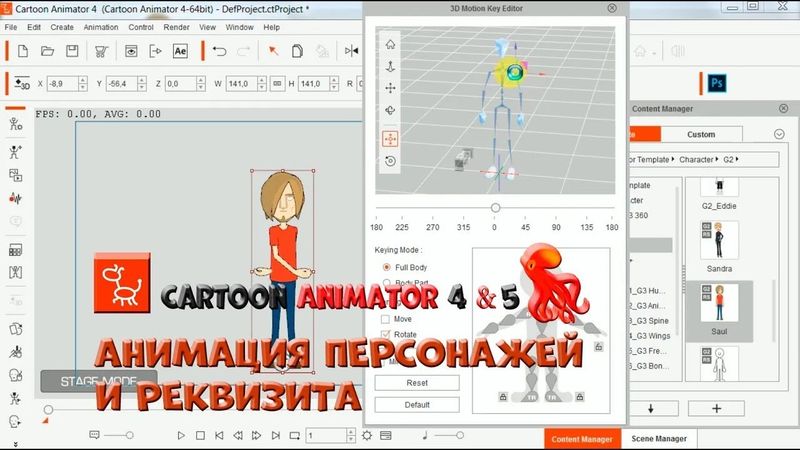Click the current frame stepper arrows
This screenshot has width=800, height=450.
351,435
